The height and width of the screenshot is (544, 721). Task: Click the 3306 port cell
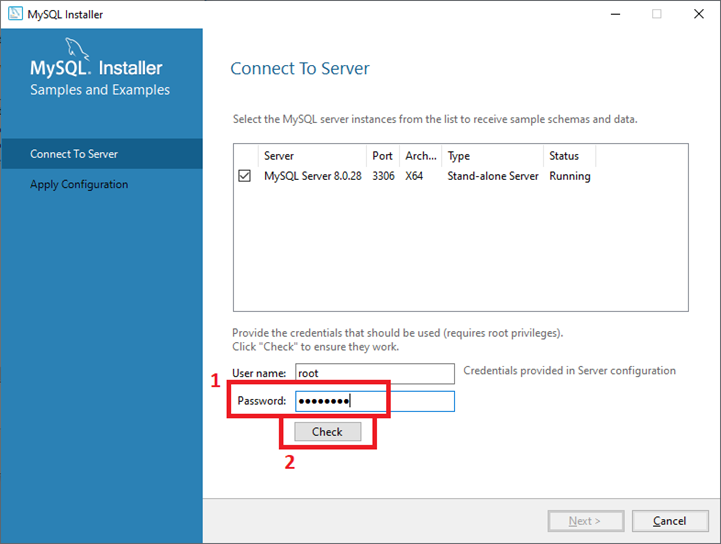pyautogui.click(x=383, y=176)
